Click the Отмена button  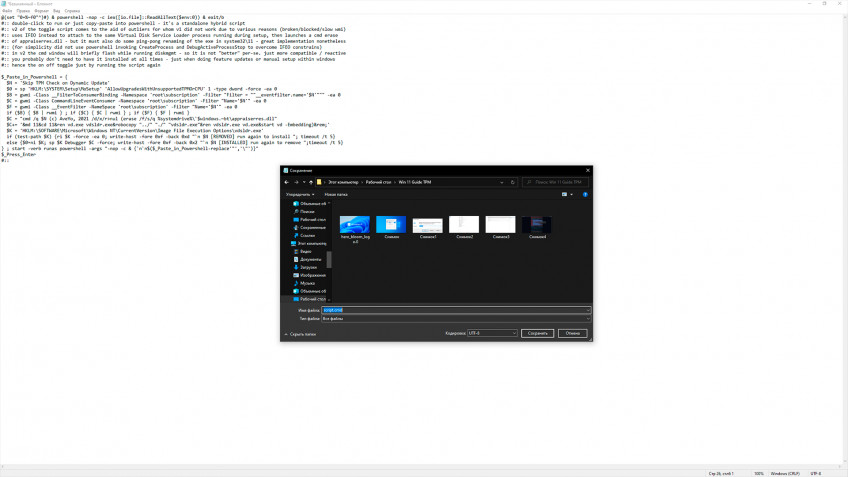pyautogui.click(x=573, y=333)
